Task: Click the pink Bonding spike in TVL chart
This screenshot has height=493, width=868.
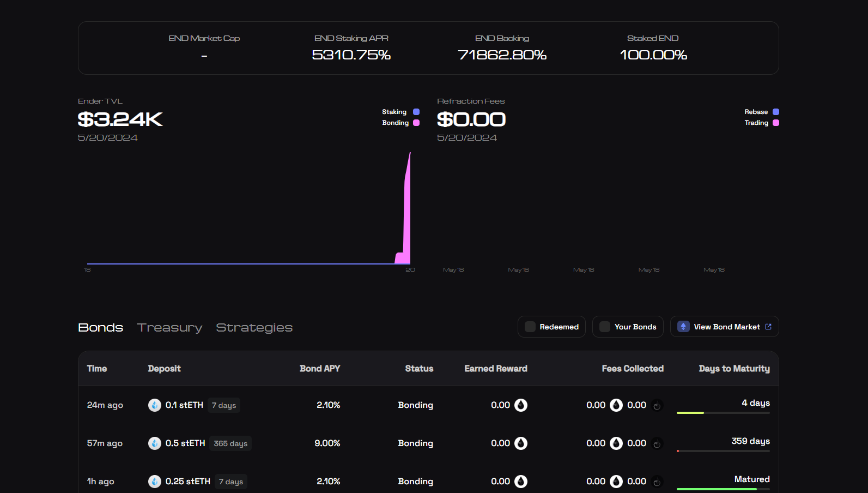Action: click(407, 218)
